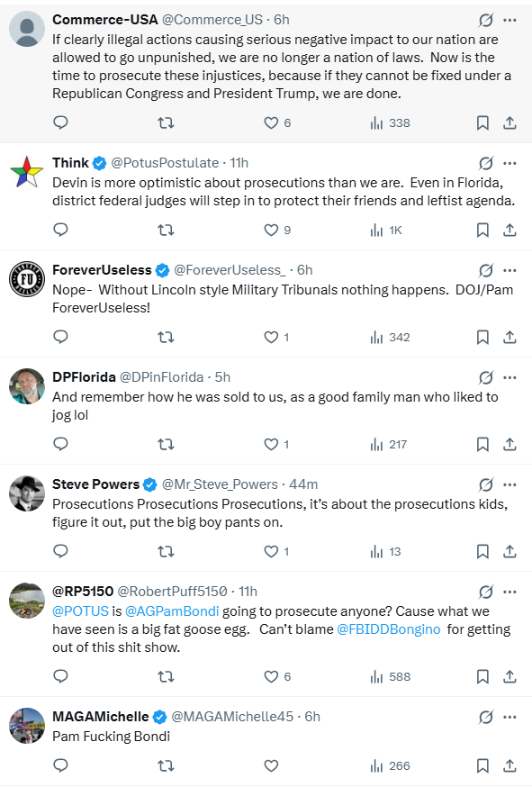Repost Steve Powers' prosecutions tweet

(x=166, y=551)
